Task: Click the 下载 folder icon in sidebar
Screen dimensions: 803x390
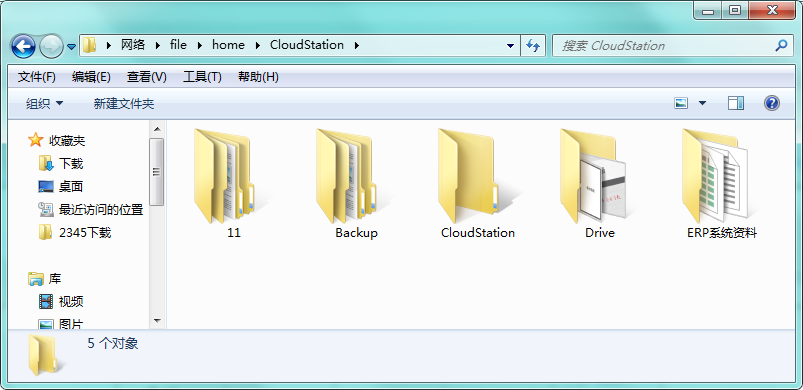Action: [46, 164]
